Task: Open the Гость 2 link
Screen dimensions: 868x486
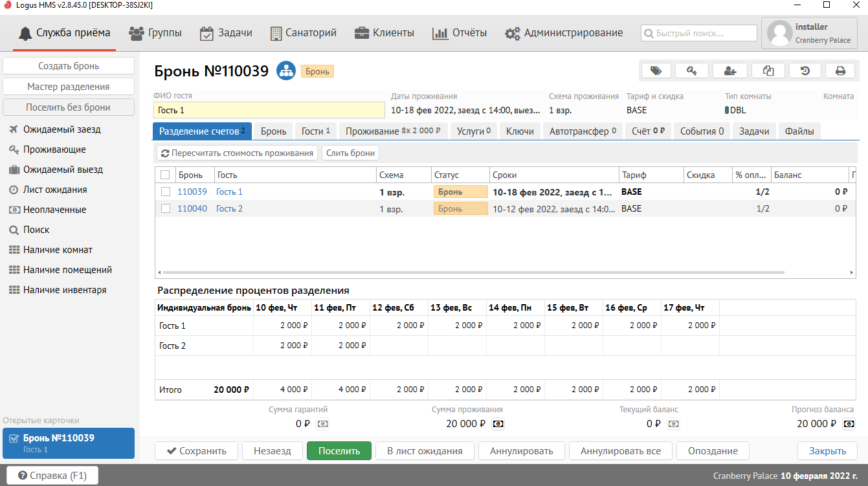Action: tap(229, 208)
